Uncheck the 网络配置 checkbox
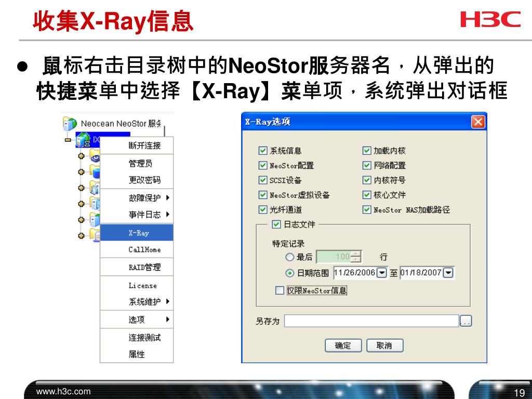Screen dimensions: 532x399 (366, 165)
